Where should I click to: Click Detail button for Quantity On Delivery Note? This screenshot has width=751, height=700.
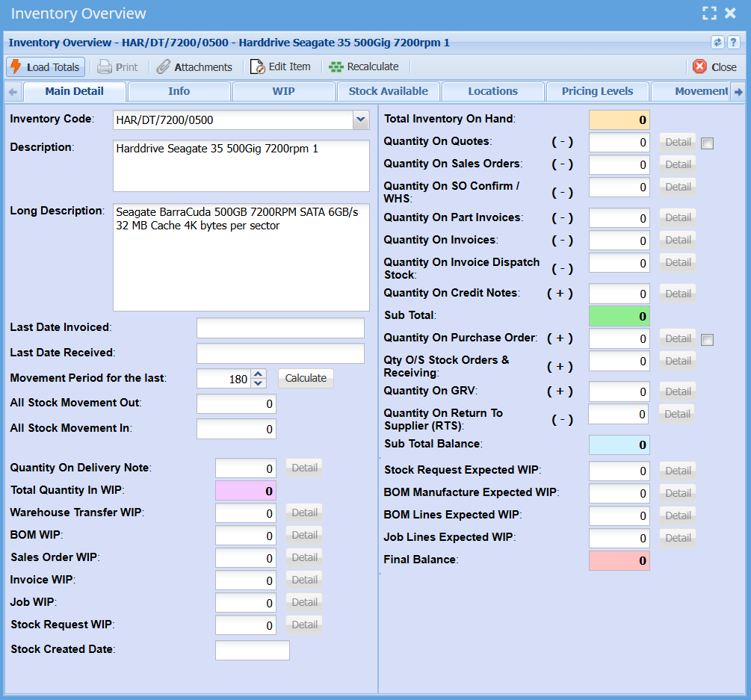(304, 468)
